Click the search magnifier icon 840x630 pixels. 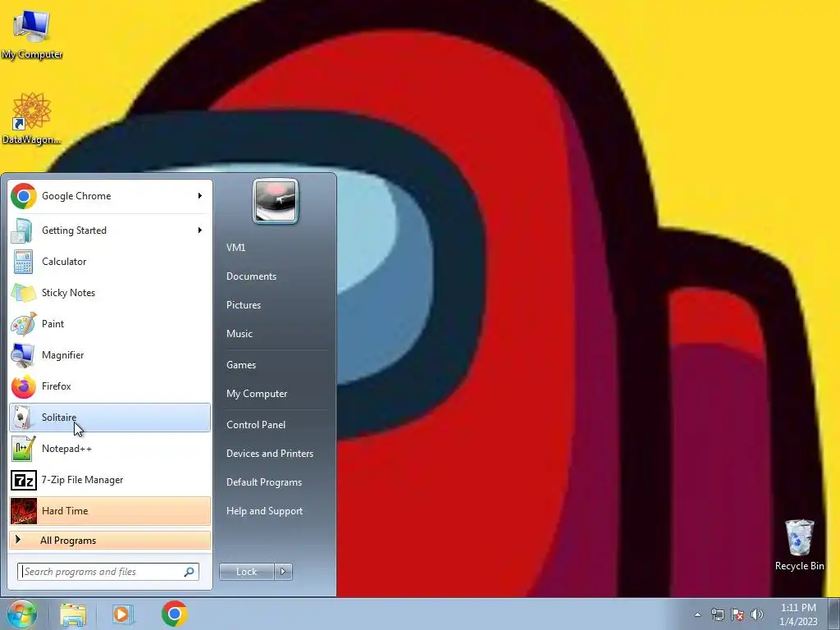pyautogui.click(x=189, y=572)
